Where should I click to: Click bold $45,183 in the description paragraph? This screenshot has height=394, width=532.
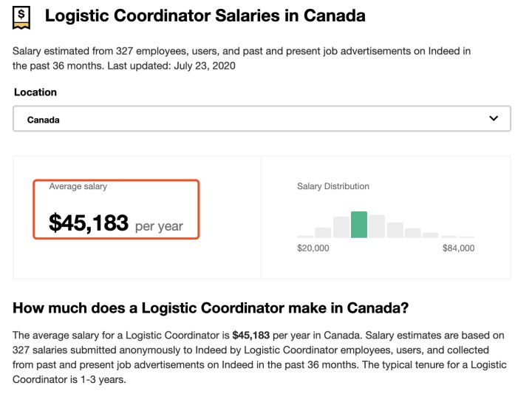[x=250, y=335]
